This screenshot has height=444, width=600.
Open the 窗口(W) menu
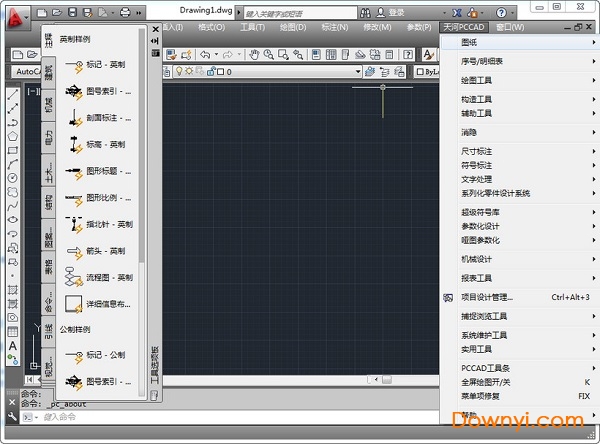[x=510, y=27]
